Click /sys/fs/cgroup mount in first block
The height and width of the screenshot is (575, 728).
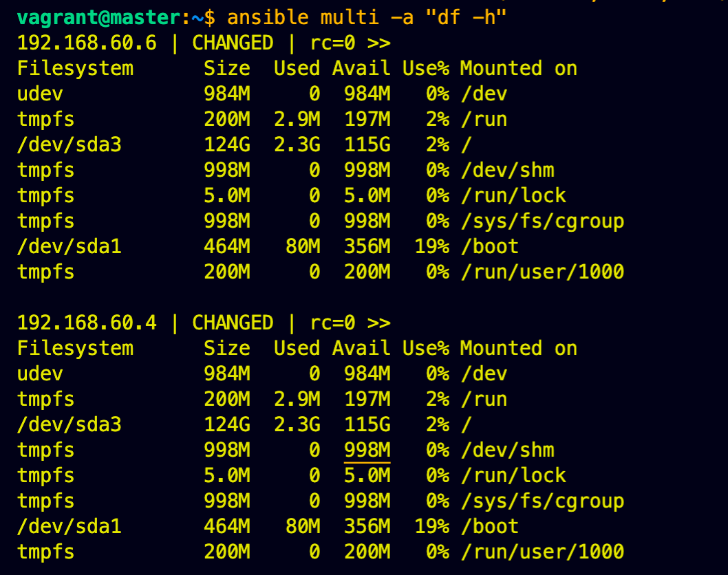[x=542, y=221]
